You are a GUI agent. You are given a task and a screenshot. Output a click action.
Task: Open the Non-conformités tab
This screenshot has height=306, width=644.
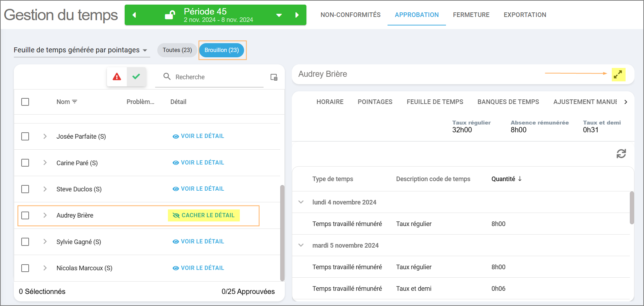(x=351, y=15)
